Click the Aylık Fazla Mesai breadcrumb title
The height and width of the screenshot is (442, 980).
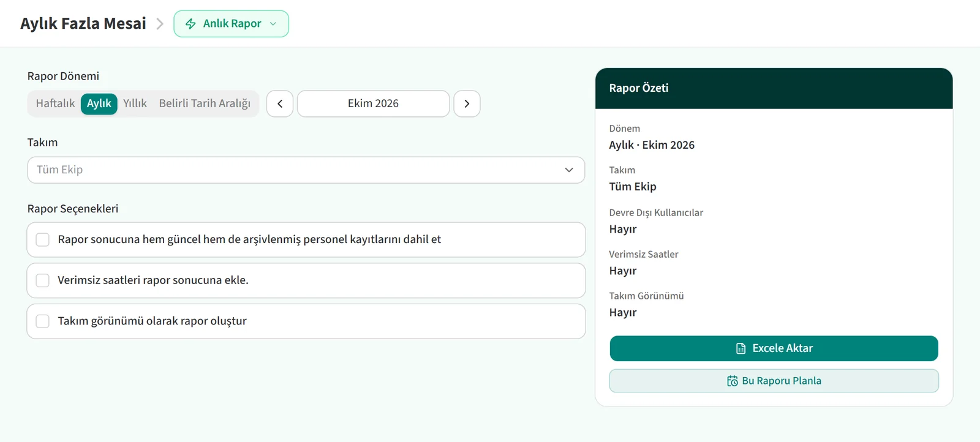click(x=83, y=23)
